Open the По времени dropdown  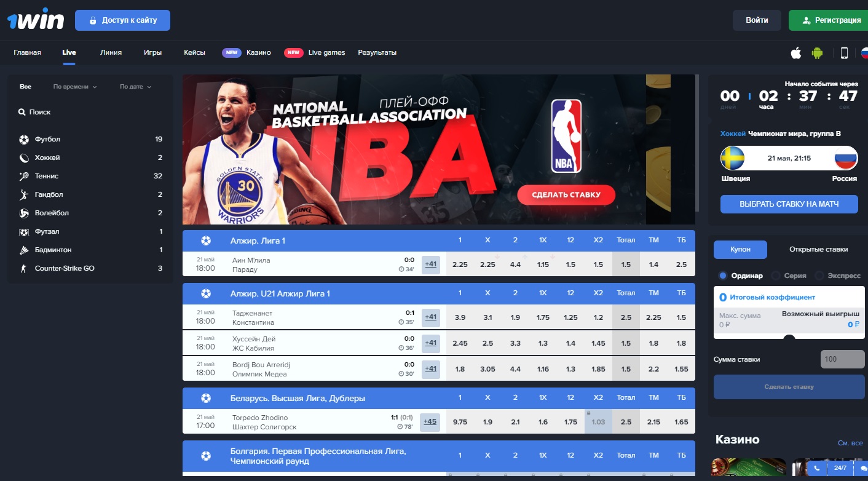click(x=75, y=87)
